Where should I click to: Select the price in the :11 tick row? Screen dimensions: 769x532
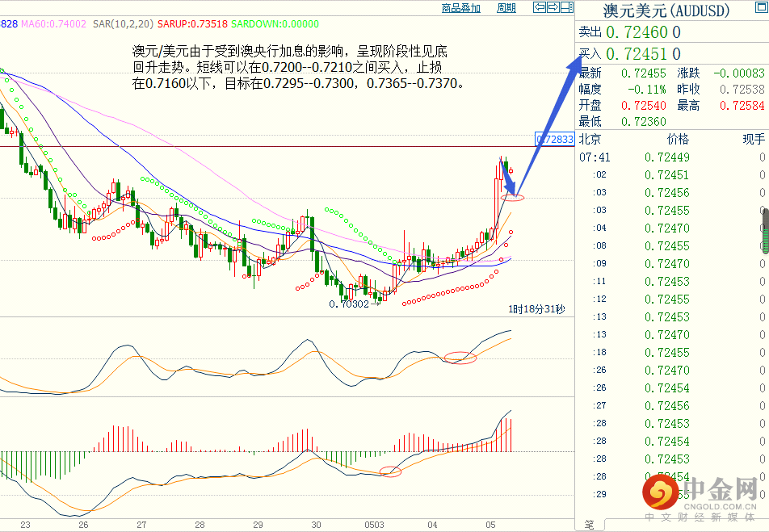[x=667, y=282]
